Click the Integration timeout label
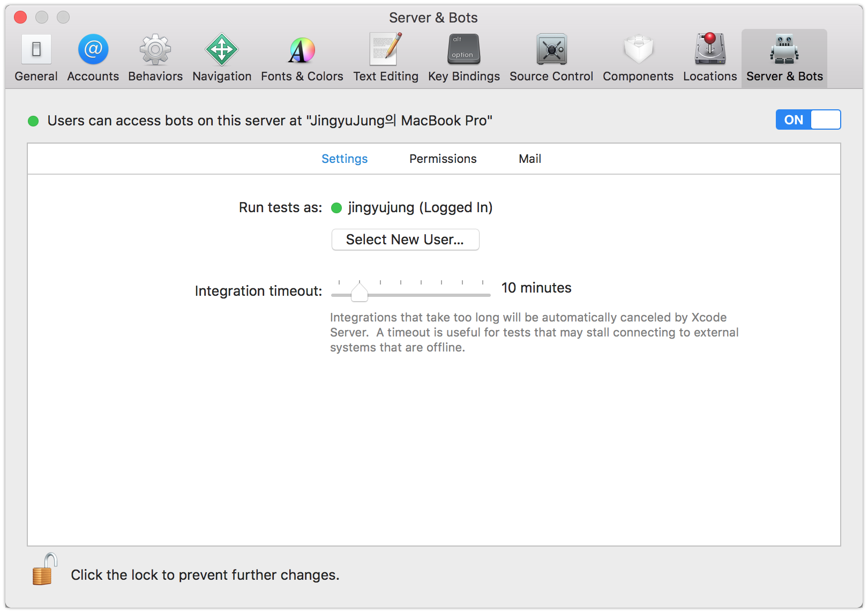868x613 pixels. (x=258, y=291)
